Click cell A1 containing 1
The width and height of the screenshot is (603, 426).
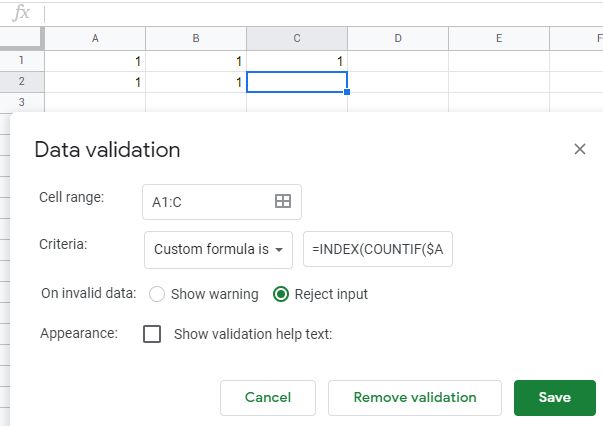coord(95,61)
